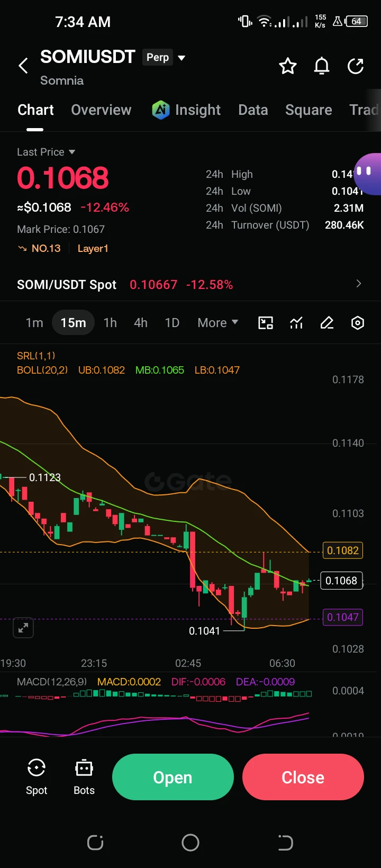This screenshot has width=381, height=868.
Task: Tap the red Close button
Action: [303, 777]
